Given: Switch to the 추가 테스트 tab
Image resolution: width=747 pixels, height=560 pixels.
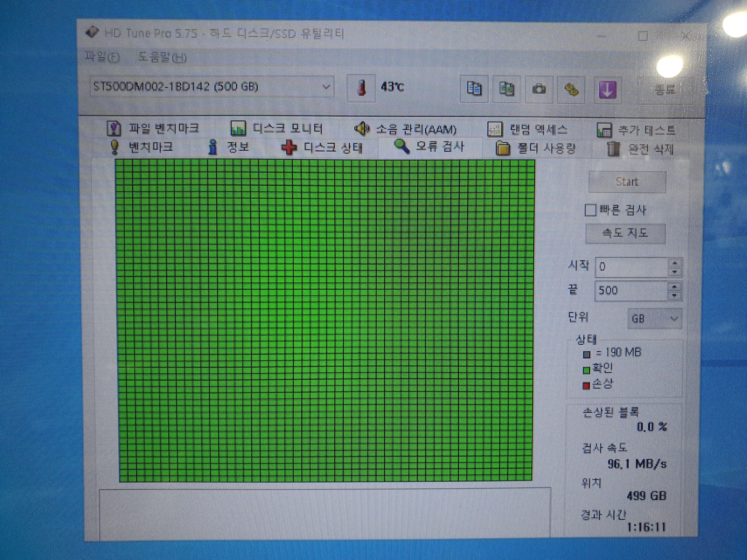Looking at the screenshot, I should point(636,130).
